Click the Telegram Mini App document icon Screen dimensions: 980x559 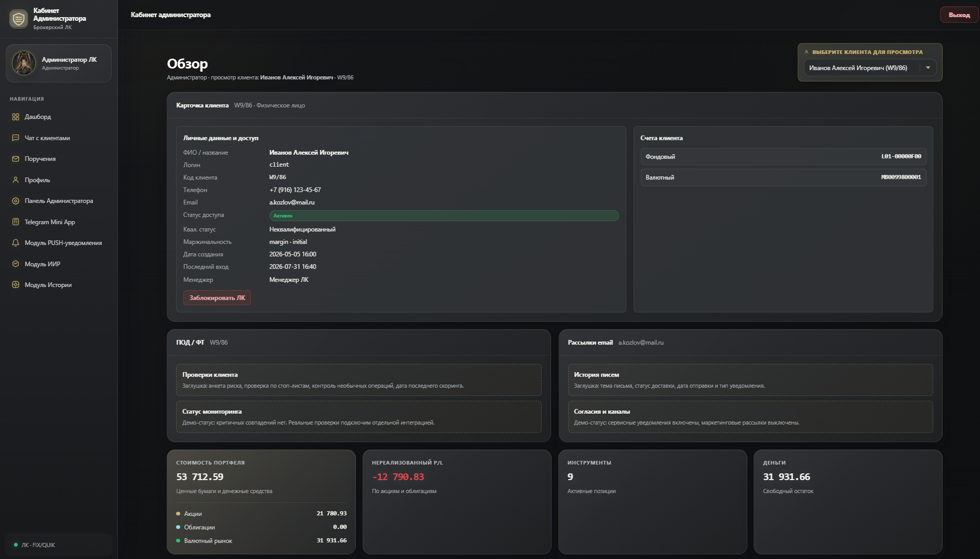click(x=16, y=222)
